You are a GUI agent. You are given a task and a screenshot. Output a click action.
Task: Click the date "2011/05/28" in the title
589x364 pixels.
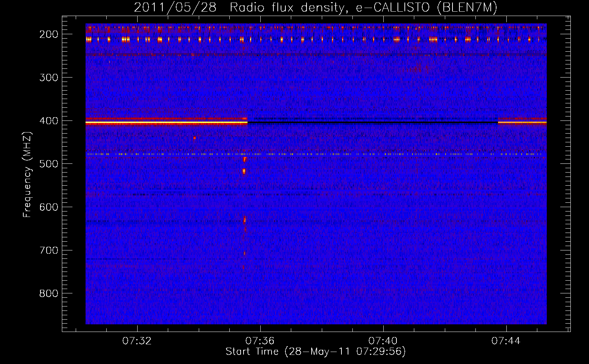175,8
